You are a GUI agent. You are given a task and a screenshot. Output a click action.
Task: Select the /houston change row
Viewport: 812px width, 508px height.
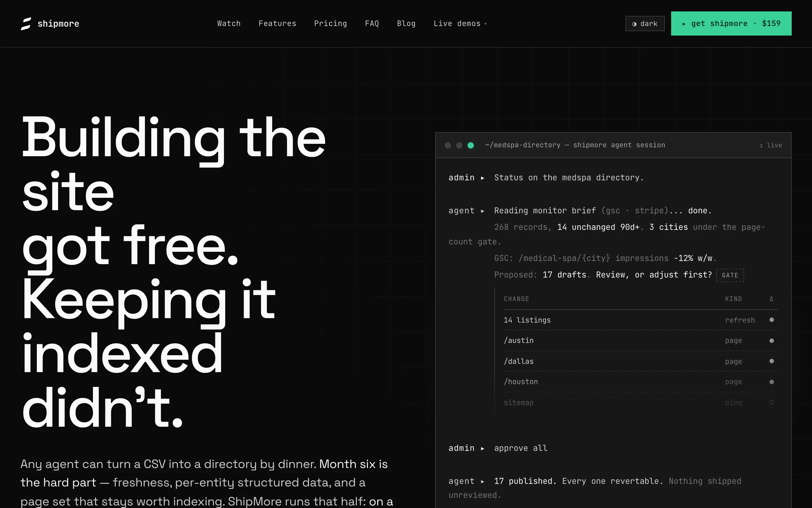(x=641, y=382)
